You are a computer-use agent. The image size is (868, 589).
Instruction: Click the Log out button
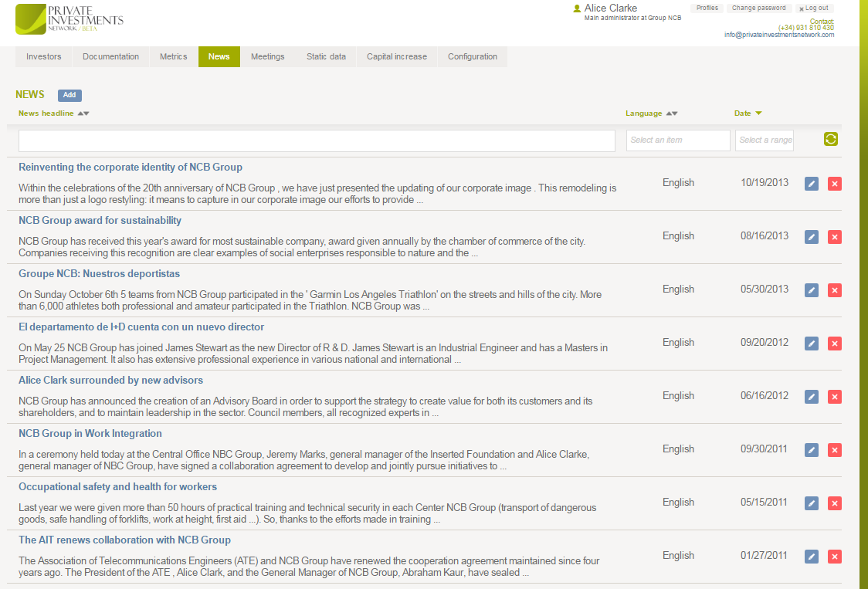click(813, 8)
